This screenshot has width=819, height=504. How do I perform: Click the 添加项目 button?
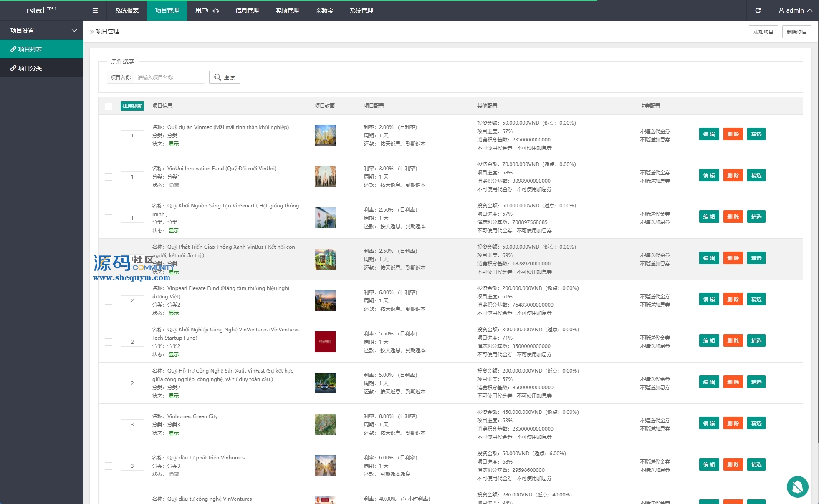pos(763,32)
